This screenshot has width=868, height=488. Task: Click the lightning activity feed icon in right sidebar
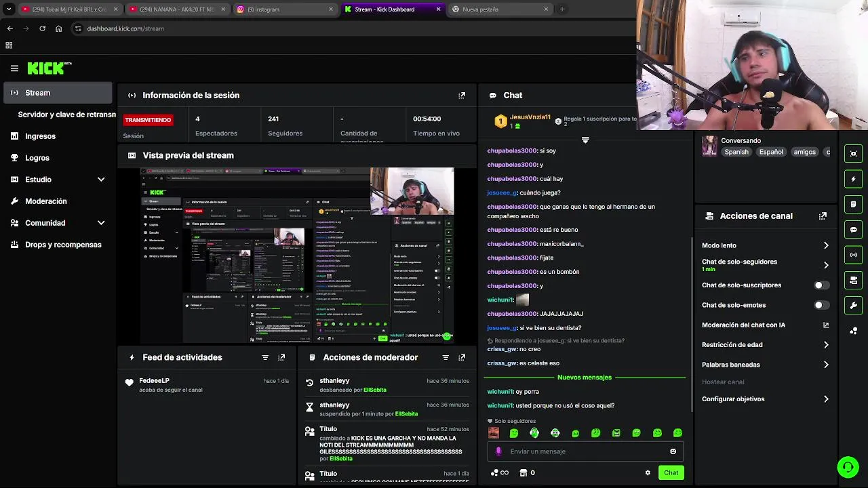click(854, 179)
